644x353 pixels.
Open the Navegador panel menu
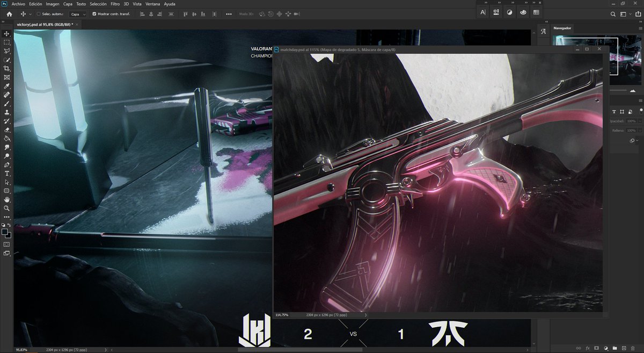pos(641,27)
